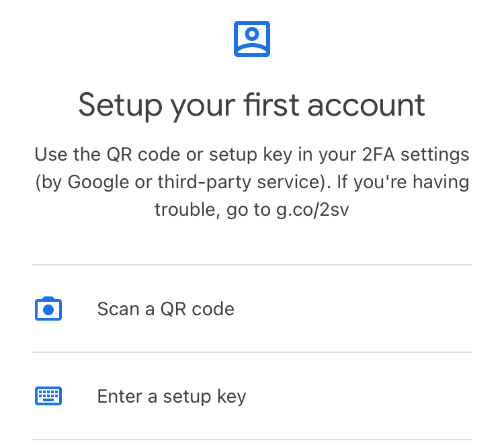This screenshot has width=504, height=447.
Task: Click the word first in the heading
Action: (271, 104)
